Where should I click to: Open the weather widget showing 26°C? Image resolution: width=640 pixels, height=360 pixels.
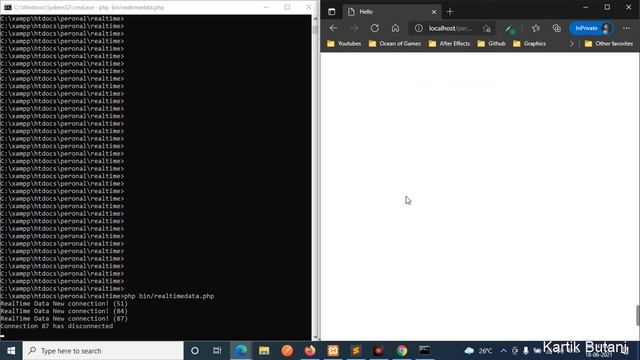(479, 351)
